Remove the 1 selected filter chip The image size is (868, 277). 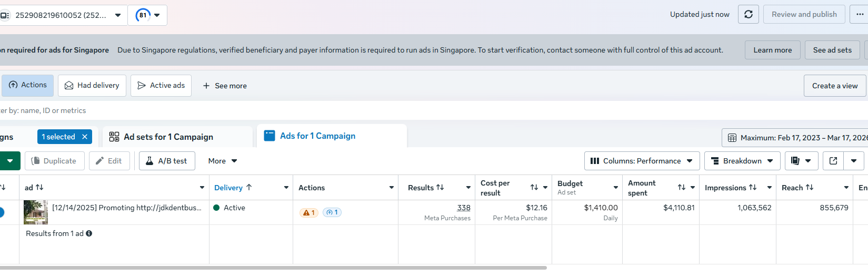85,137
